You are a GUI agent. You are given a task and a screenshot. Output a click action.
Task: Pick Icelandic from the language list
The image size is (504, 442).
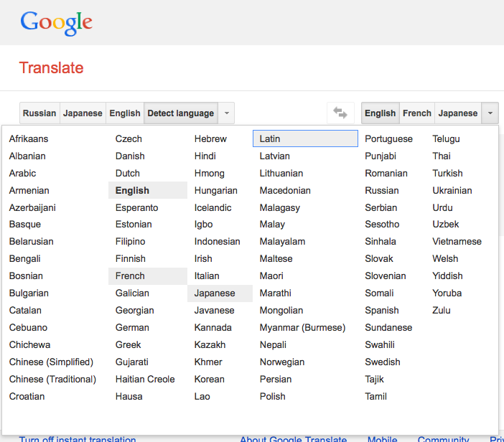213,207
